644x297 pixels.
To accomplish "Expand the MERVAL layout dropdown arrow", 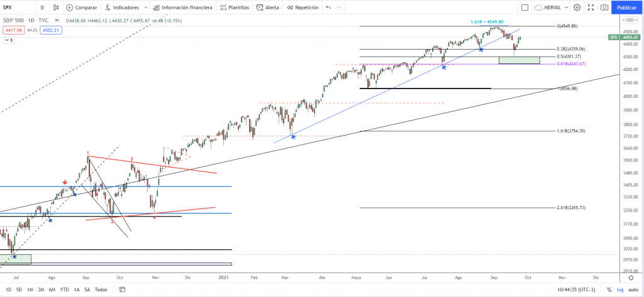I will click(567, 8).
